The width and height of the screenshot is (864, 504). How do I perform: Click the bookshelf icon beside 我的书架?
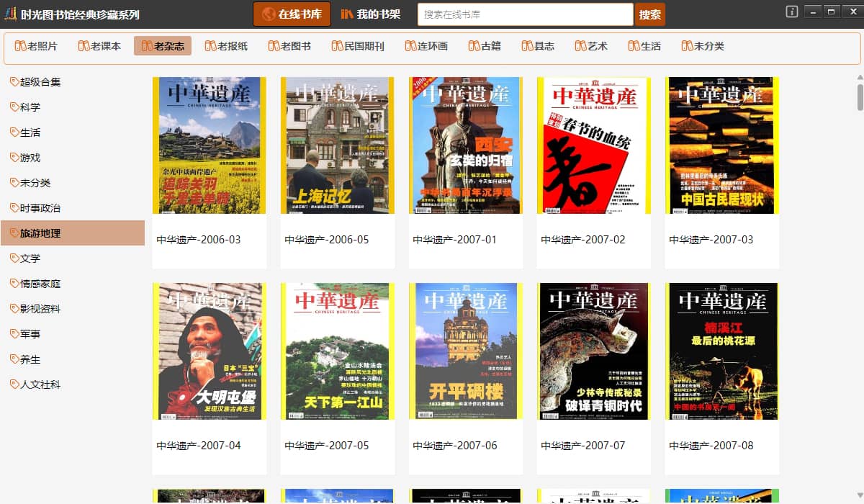click(x=347, y=14)
